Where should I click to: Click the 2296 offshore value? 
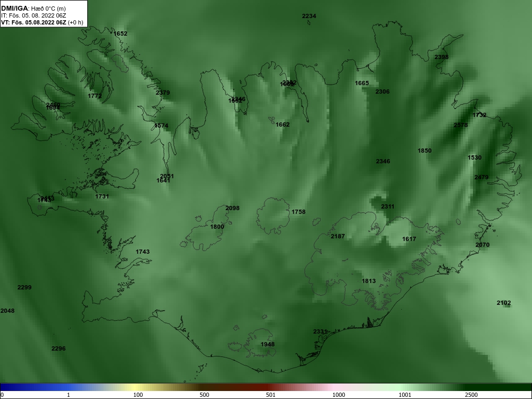(59, 348)
